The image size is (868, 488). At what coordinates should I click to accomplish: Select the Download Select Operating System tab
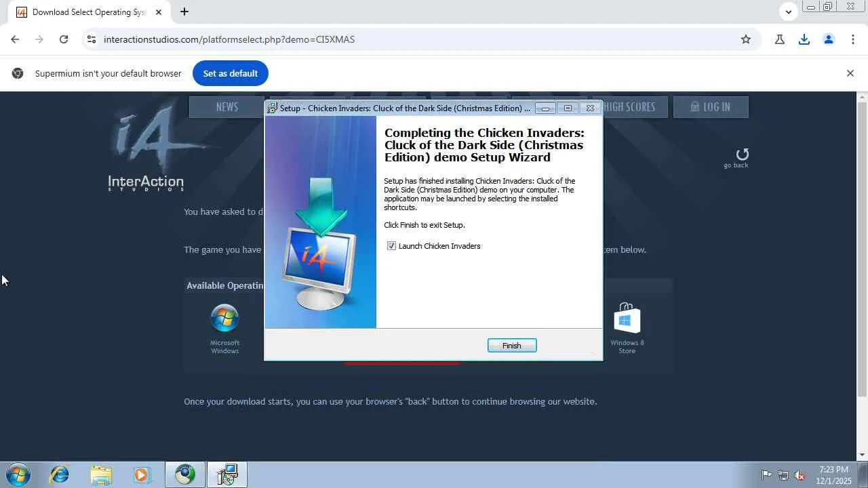pyautogui.click(x=90, y=12)
